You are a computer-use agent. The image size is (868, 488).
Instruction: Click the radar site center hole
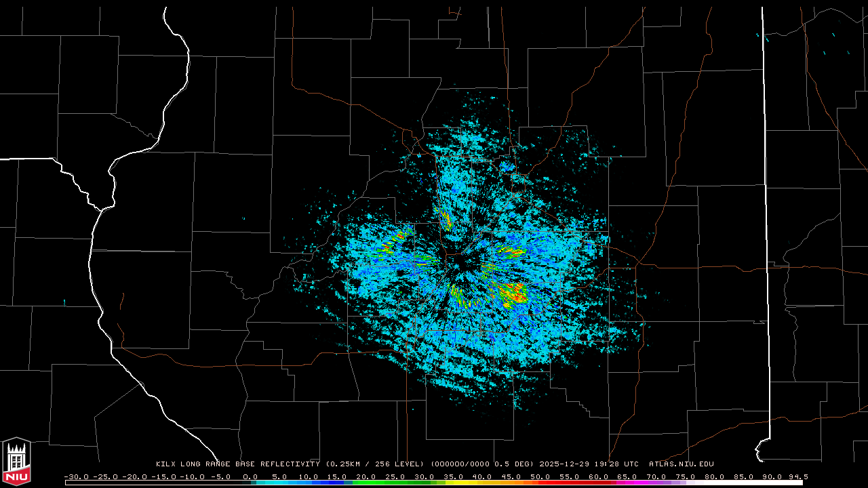pos(462,263)
